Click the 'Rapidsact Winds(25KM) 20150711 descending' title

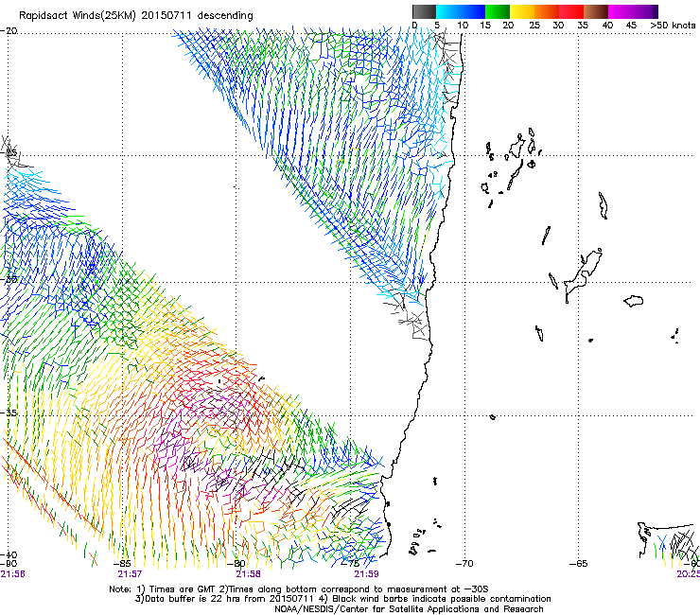(135, 16)
